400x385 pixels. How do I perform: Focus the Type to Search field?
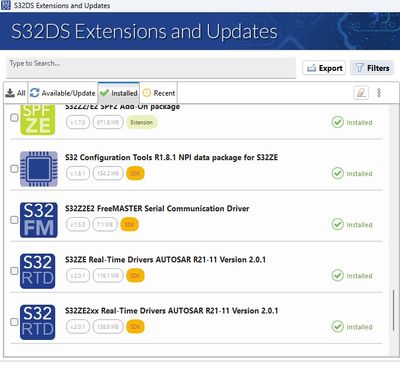tap(151, 68)
